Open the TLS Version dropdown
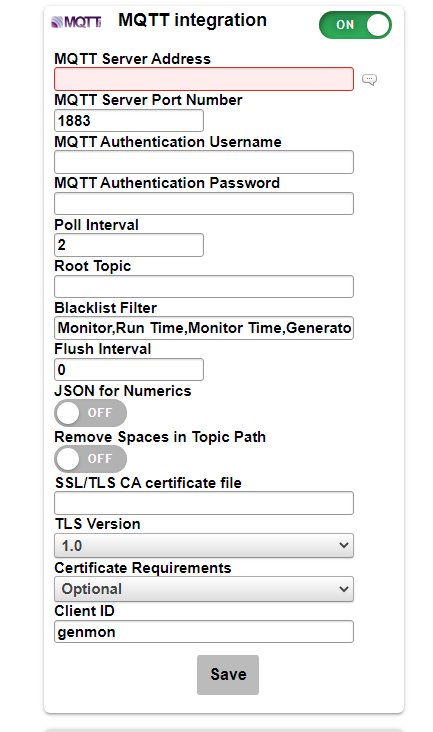 point(204,545)
